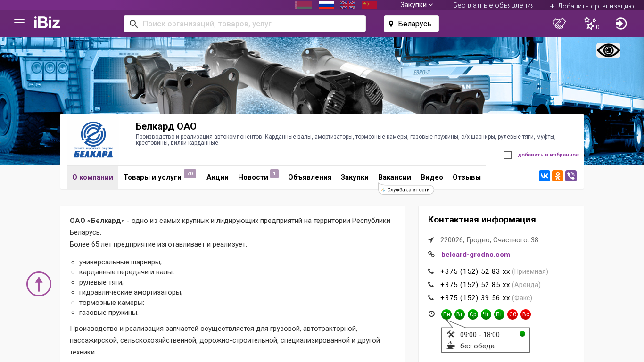
Task: Select Thursday (Чт) schedule circle
Action: coord(486,314)
